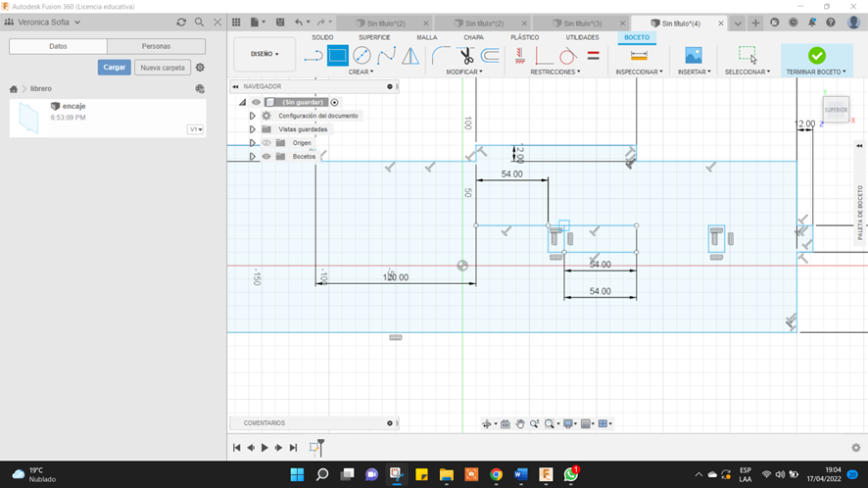Image resolution: width=868 pixels, height=488 pixels.
Task: Apply the Perpendicular constraint icon
Action: (x=544, y=56)
